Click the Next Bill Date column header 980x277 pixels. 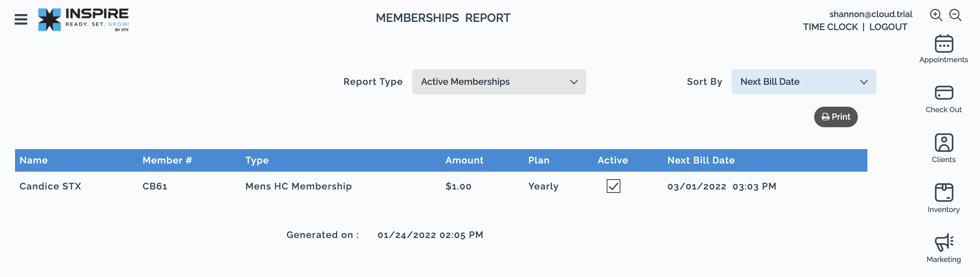(x=701, y=160)
